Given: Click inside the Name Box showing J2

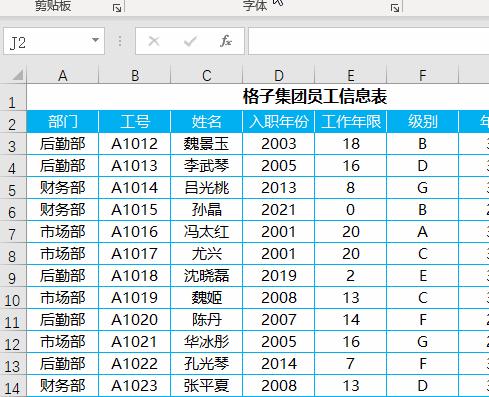Looking at the screenshot, I should 47,41.
